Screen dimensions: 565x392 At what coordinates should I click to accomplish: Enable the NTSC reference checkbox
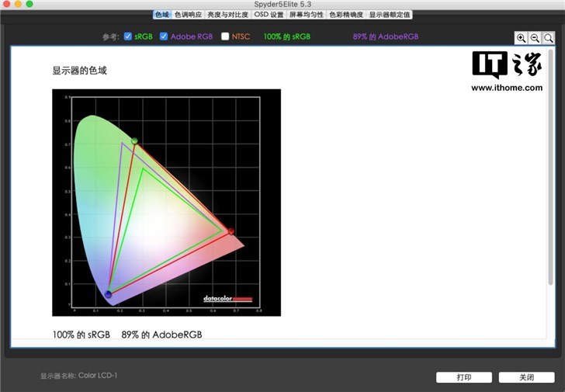coord(225,36)
